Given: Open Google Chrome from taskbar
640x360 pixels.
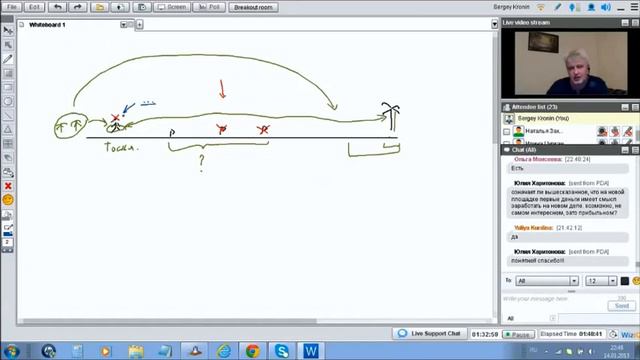Looking at the screenshot, I should click(253, 351).
